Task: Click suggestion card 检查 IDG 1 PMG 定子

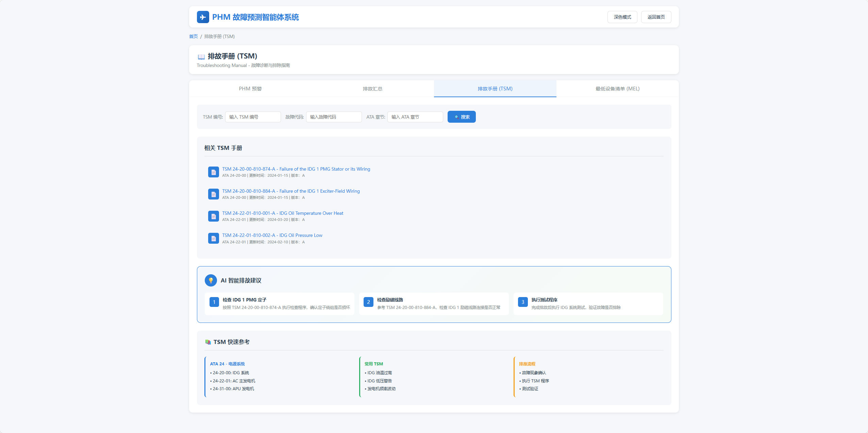Action: (280, 304)
